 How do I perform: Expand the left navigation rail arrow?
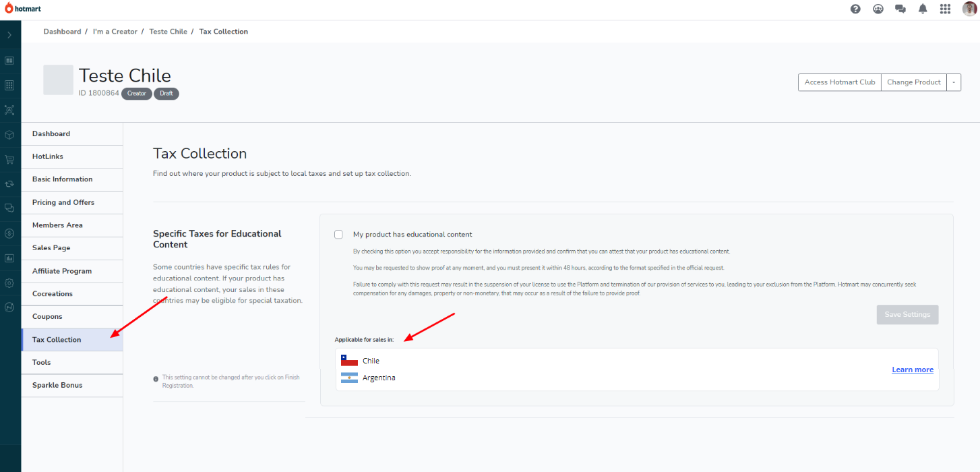tap(9, 34)
